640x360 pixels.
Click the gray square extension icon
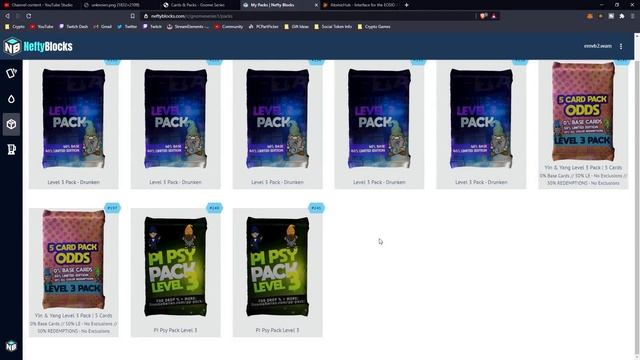coord(611,16)
